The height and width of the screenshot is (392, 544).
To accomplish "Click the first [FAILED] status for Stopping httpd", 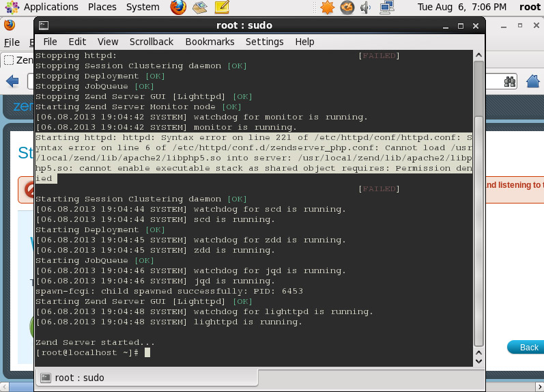I will (379, 55).
